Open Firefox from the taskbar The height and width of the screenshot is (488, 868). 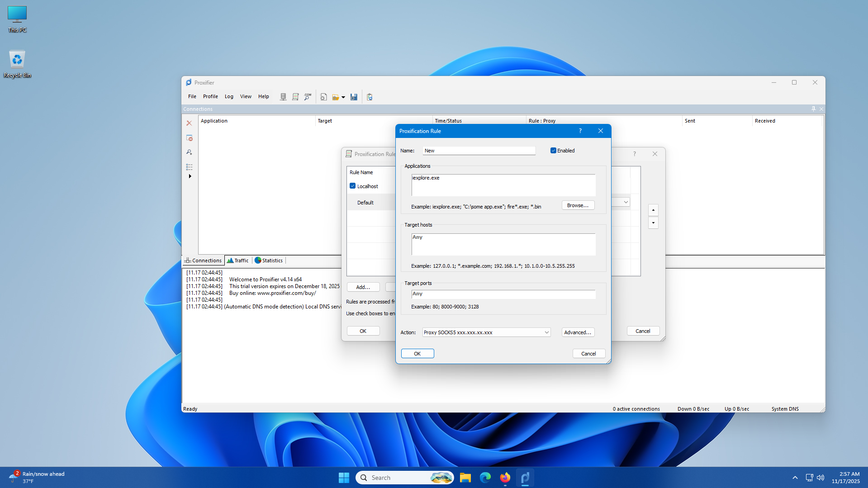click(505, 478)
